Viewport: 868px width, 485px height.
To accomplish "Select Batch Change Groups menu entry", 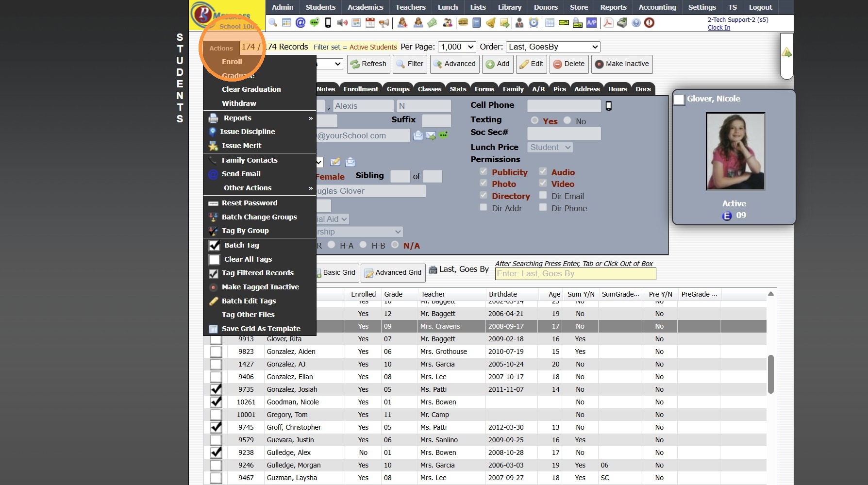I will 260,217.
